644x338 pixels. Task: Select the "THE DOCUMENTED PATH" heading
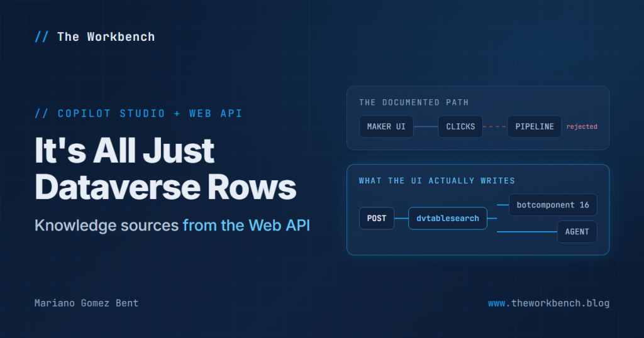click(414, 102)
